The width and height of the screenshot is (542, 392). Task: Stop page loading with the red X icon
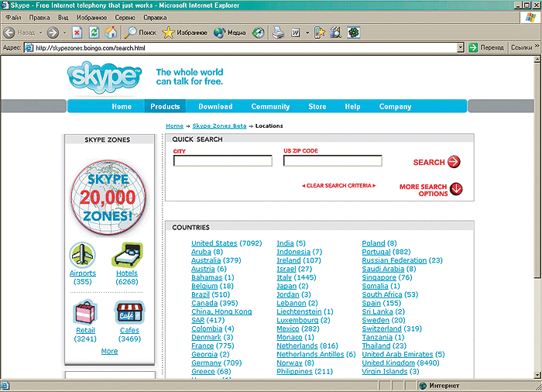tap(77, 33)
